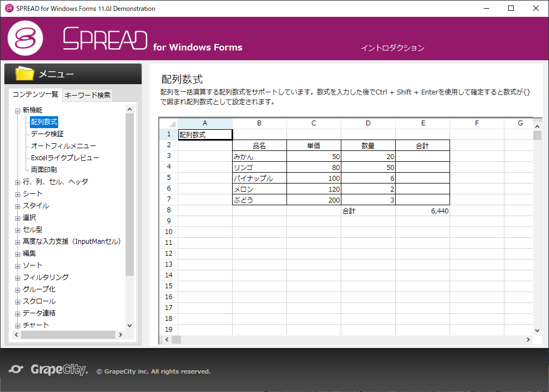This screenshot has width=549, height=392.
Task: Expand the 行、列、セル、ヘッダ node
Action: (x=17, y=182)
